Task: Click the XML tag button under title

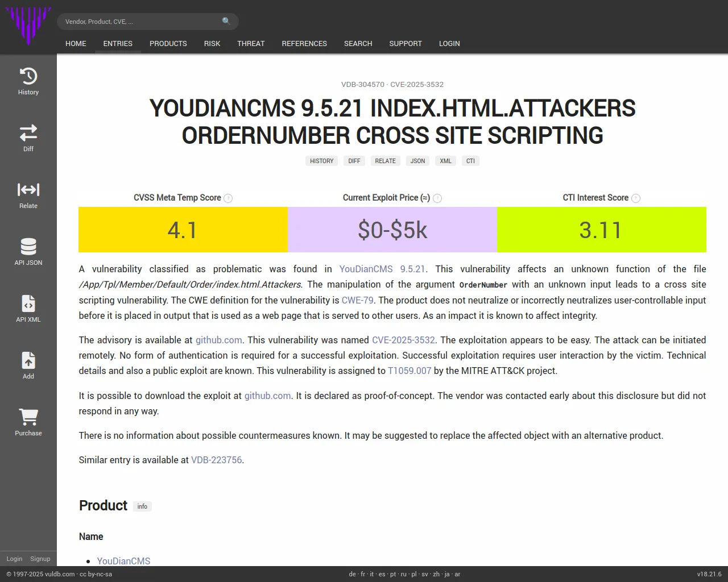Action: coord(446,161)
